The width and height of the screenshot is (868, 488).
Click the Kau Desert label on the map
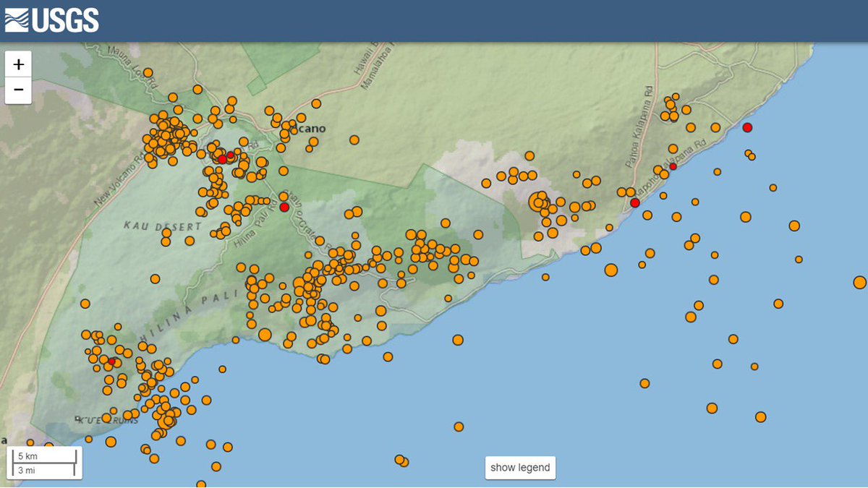coord(162,226)
